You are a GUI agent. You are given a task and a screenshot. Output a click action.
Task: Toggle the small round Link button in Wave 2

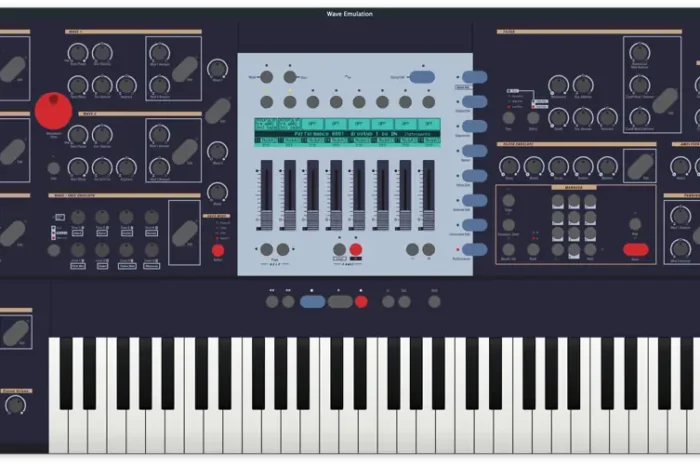(54, 168)
